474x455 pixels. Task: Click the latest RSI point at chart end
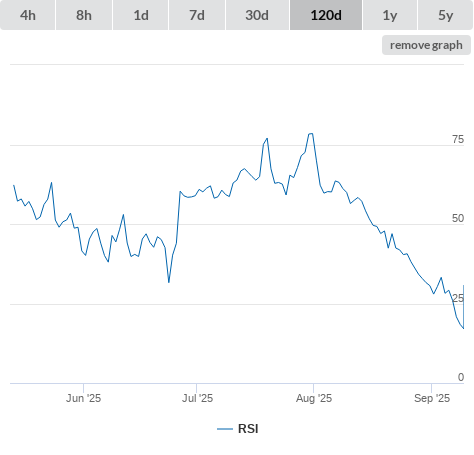pyautogui.click(x=463, y=286)
